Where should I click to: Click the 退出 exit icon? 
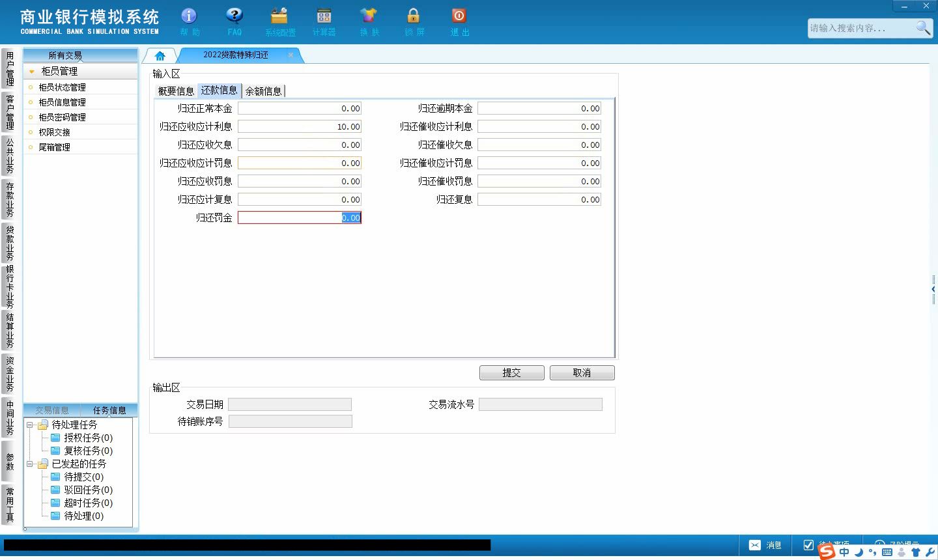coord(459,16)
